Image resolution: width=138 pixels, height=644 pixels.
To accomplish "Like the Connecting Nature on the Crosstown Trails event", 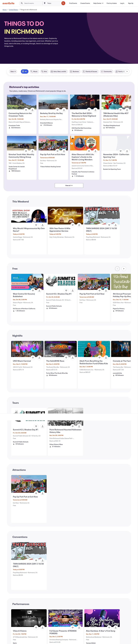I will [x=26, y=110].
